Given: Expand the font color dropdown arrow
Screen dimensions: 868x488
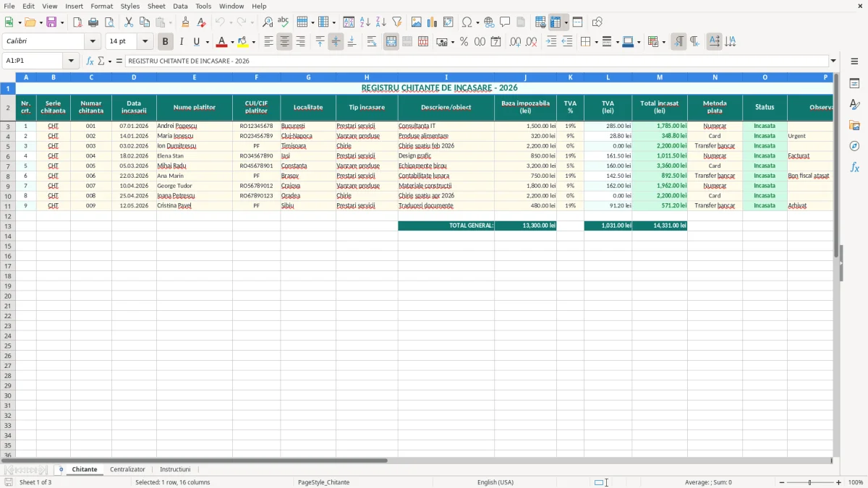Looking at the screenshot, I should point(232,42).
